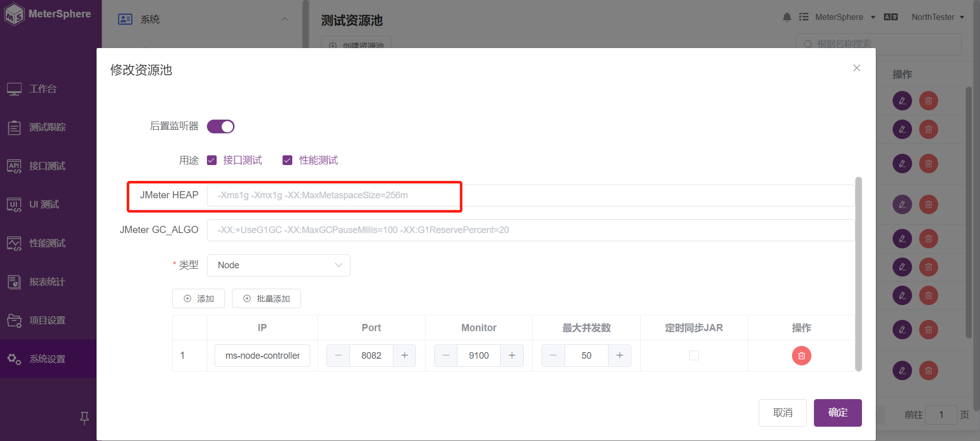Open the task list icon in the header
Viewport: 980px width, 441px height.
tap(804, 17)
